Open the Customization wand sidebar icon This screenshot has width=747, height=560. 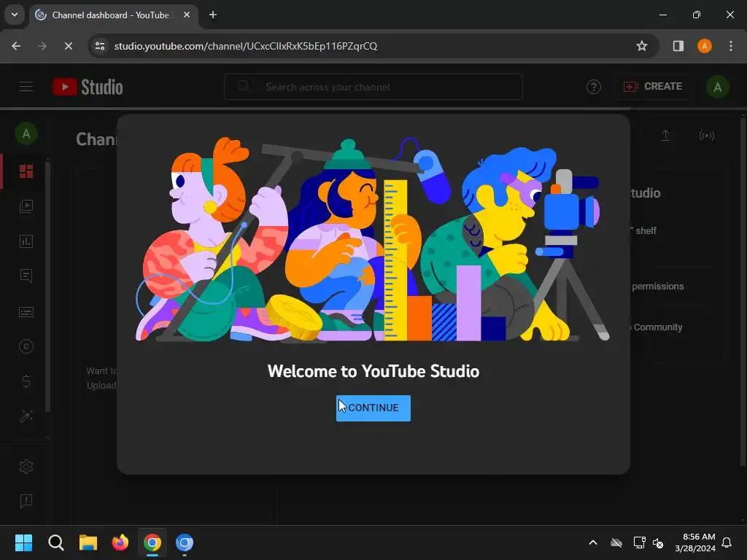pyautogui.click(x=26, y=416)
